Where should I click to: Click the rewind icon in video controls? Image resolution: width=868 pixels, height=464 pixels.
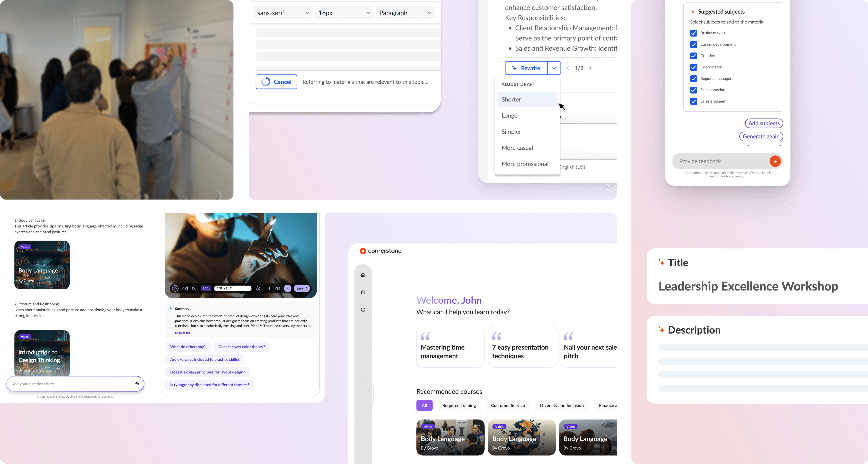tap(185, 288)
